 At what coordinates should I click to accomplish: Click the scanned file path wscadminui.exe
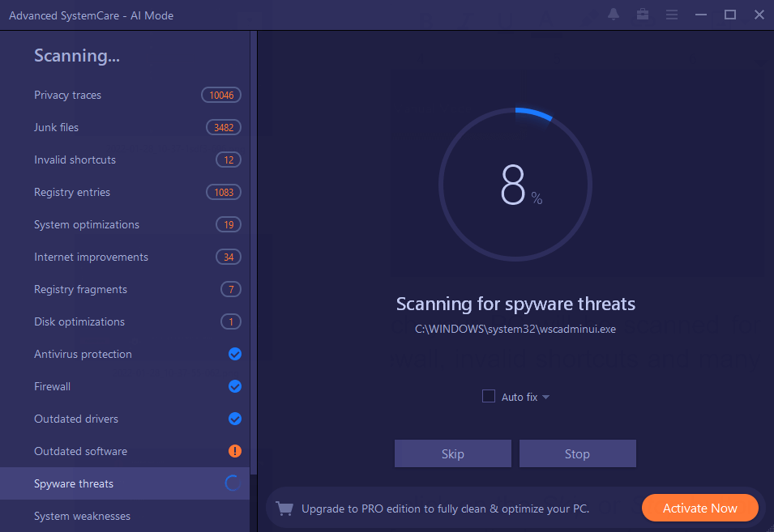[515, 329]
